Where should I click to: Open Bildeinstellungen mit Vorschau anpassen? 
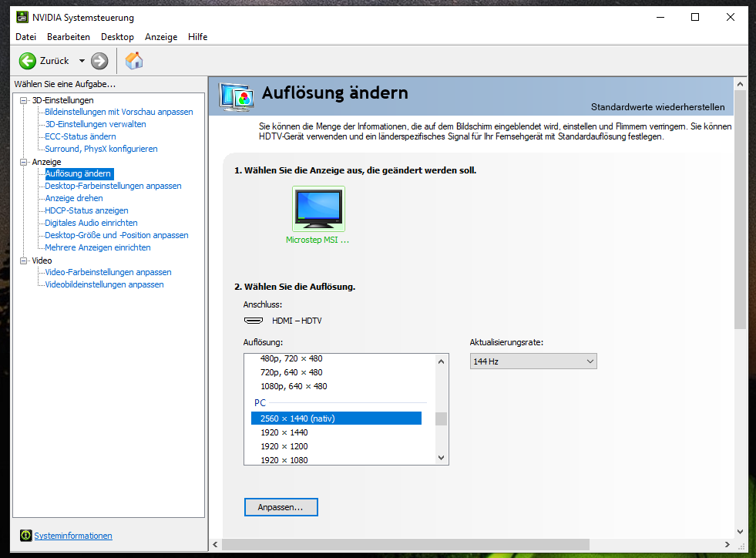[x=119, y=112]
